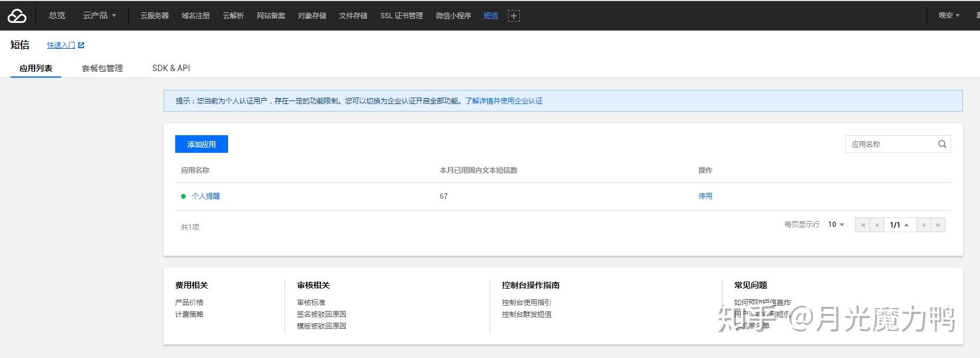Open 网站备案 in the top bar
This screenshot has width=980, height=358.
point(271,16)
